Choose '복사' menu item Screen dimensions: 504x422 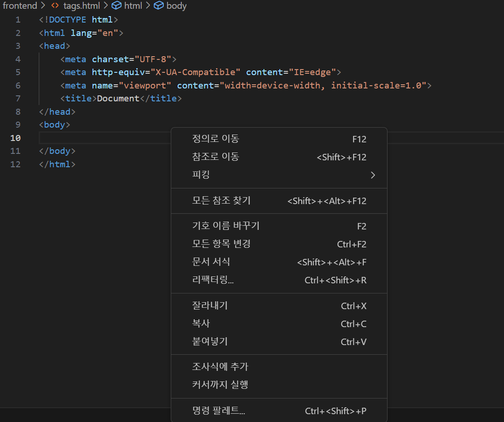click(279, 324)
